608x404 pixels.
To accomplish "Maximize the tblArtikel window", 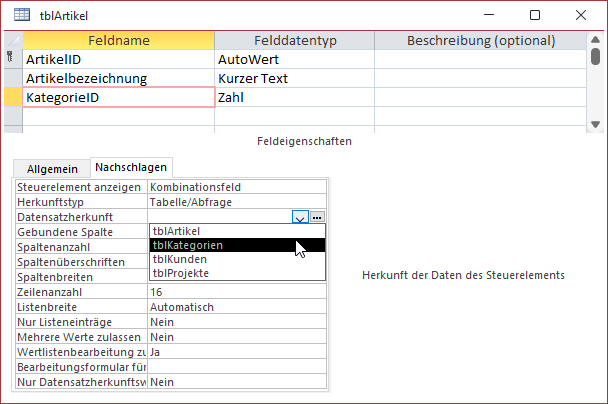I will (x=535, y=15).
